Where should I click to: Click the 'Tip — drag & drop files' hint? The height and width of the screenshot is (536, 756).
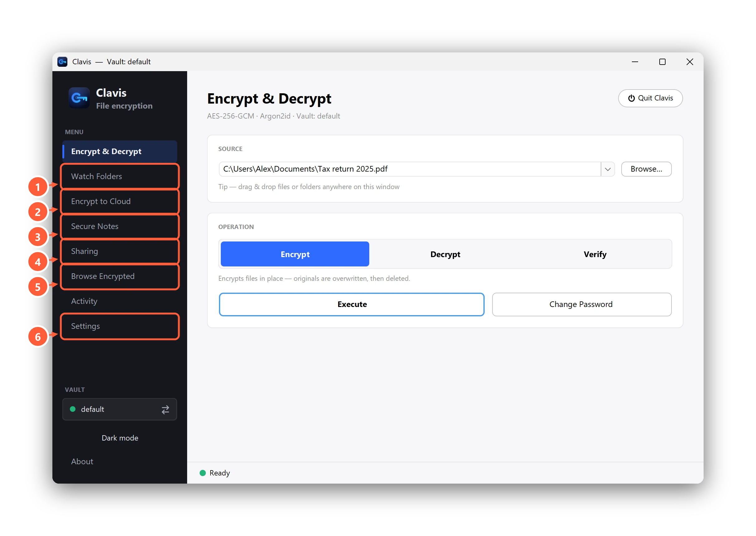[x=309, y=187]
